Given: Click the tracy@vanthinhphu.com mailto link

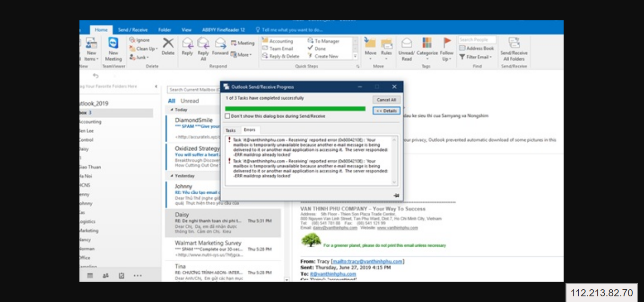Looking at the screenshot, I should [367, 261].
